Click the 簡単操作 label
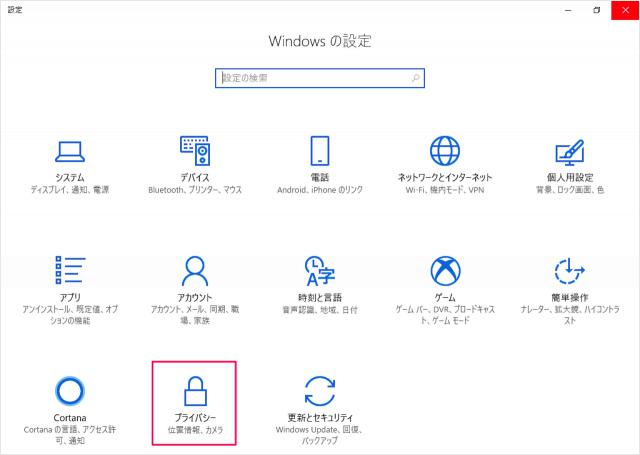This screenshot has height=455, width=640. (x=570, y=297)
